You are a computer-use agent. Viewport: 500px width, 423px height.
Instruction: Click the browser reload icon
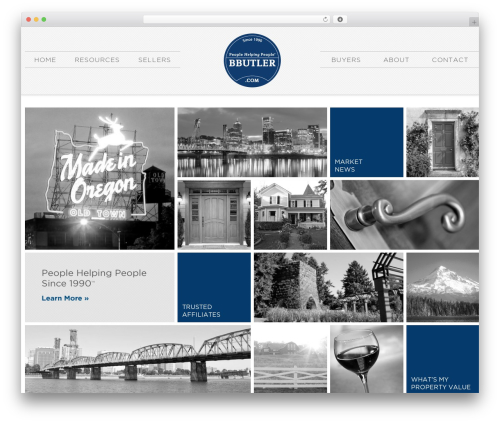coord(325,20)
